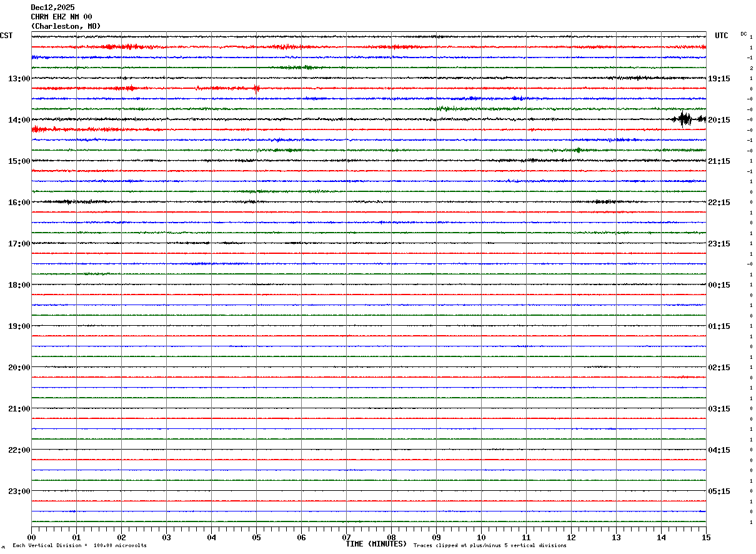This screenshot has width=756, height=554.
Task: Click the DC column header
Action: [744, 34]
